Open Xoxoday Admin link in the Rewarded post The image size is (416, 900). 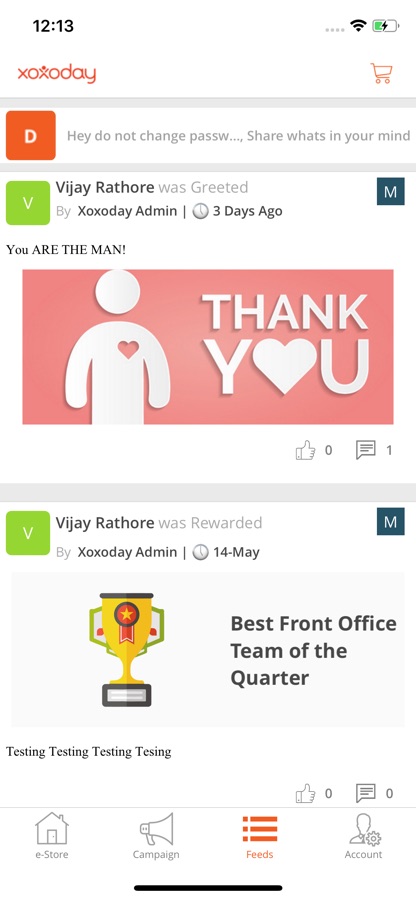pyautogui.click(x=127, y=552)
